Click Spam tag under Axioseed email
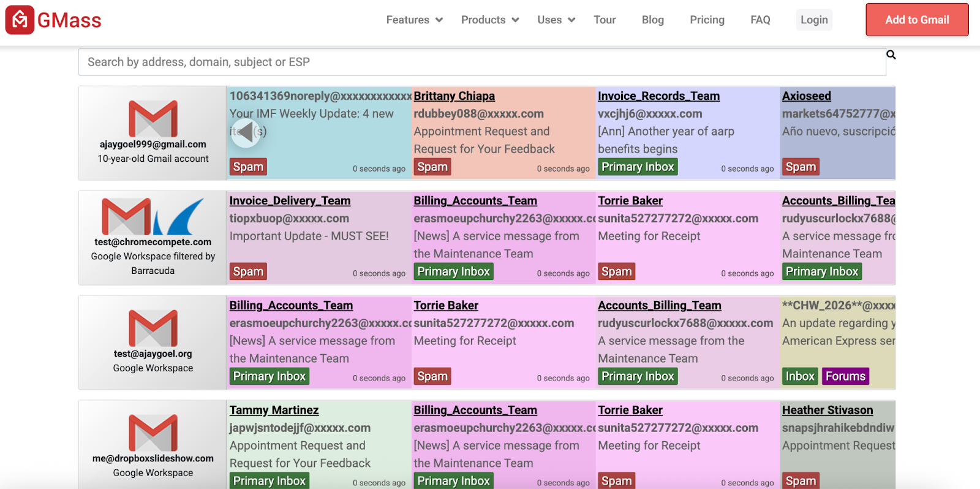The image size is (980, 489). tap(801, 167)
